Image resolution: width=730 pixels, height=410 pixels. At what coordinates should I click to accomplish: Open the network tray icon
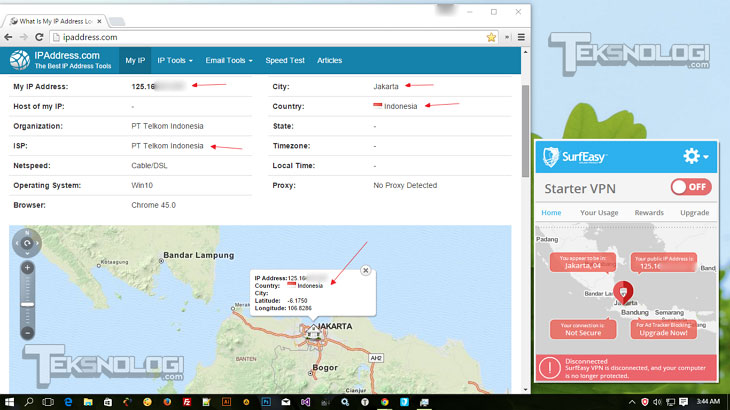(670, 402)
